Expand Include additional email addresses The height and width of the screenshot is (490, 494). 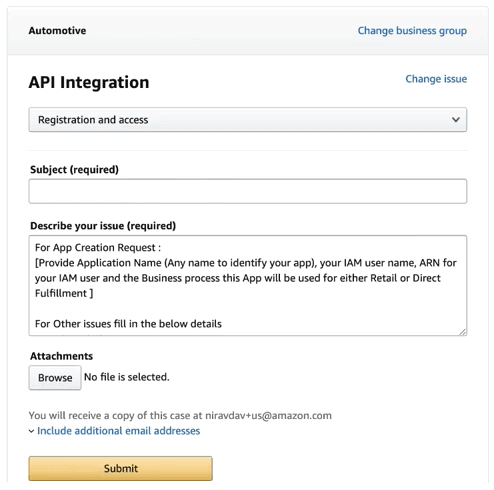pos(118,431)
